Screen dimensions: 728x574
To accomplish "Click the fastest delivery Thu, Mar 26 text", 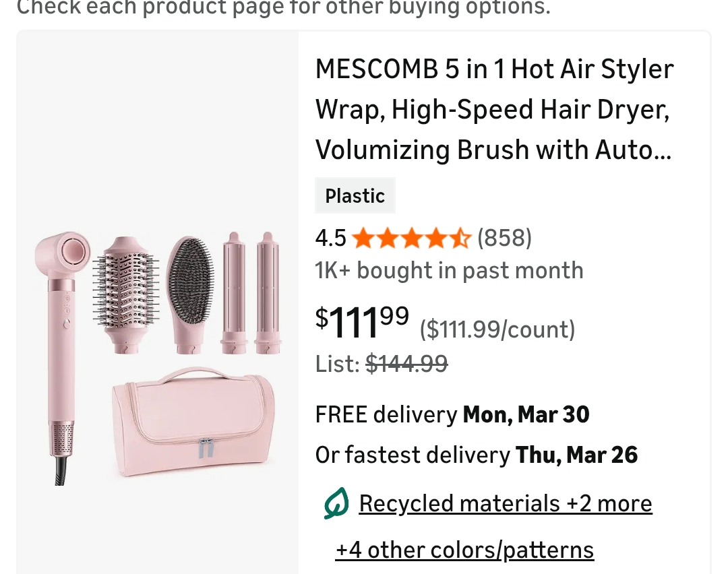I will [476, 455].
